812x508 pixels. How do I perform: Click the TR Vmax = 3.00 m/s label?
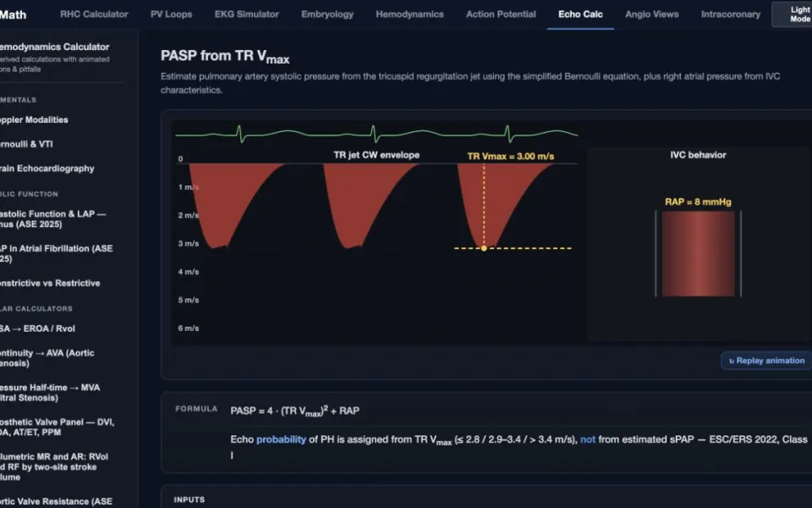[511, 156]
